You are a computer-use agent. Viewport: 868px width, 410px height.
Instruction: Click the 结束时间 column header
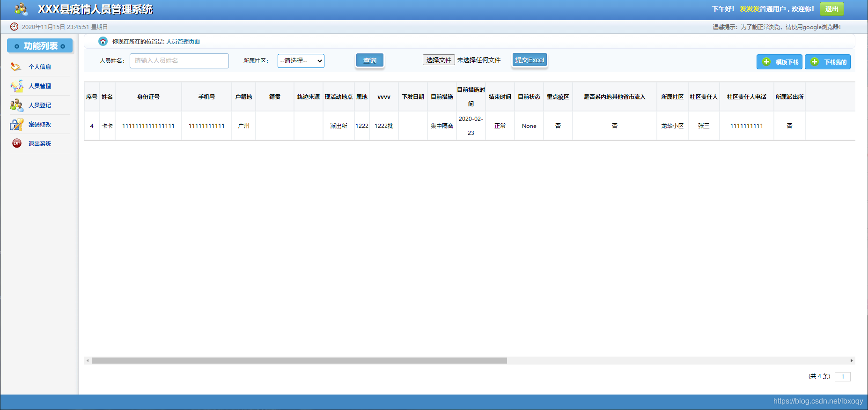point(500,97)
